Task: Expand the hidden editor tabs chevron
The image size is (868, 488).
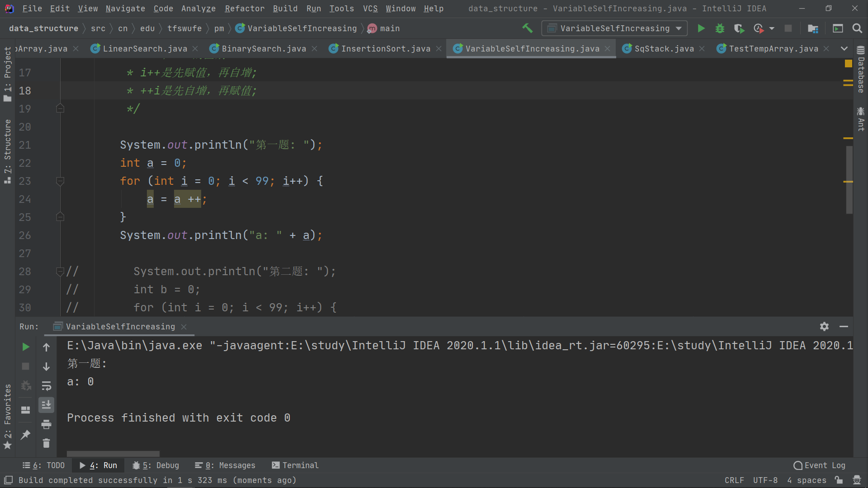Action: 844,48
